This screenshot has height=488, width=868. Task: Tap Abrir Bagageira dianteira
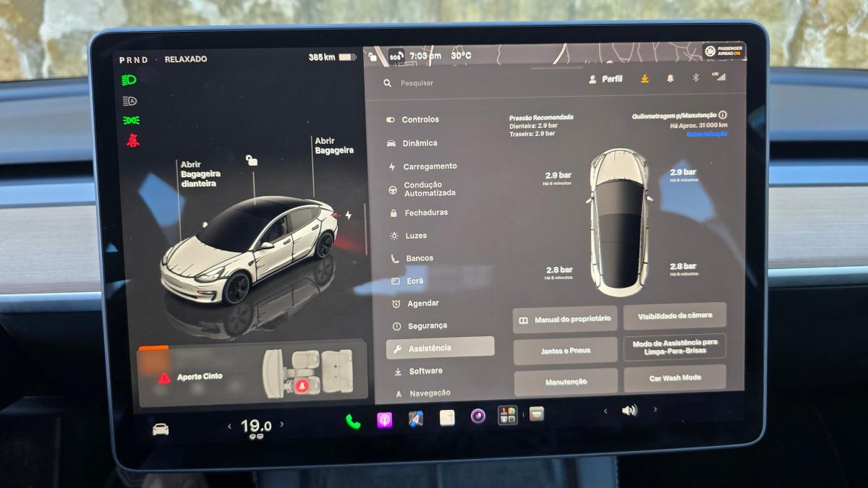(x=200, y=174)
